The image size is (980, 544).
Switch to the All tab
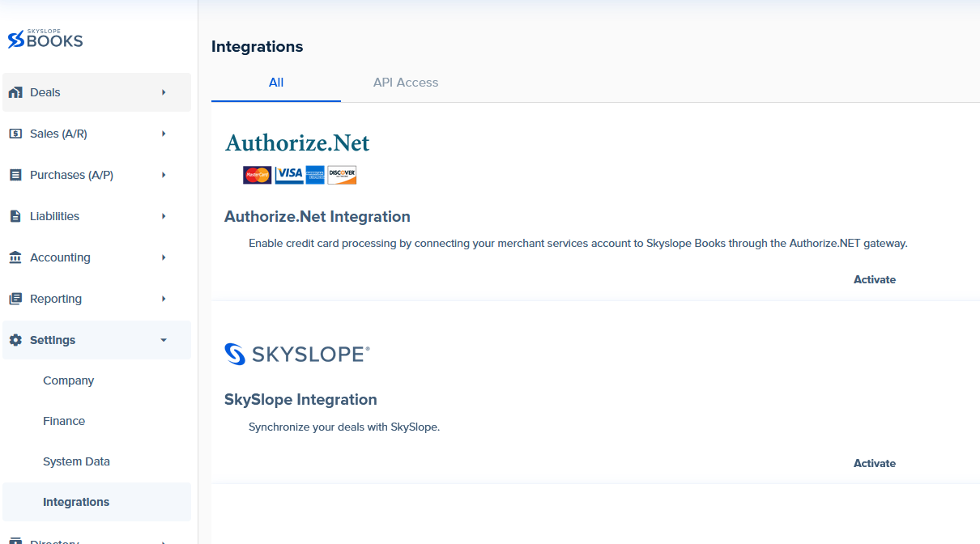coord(276,83)
